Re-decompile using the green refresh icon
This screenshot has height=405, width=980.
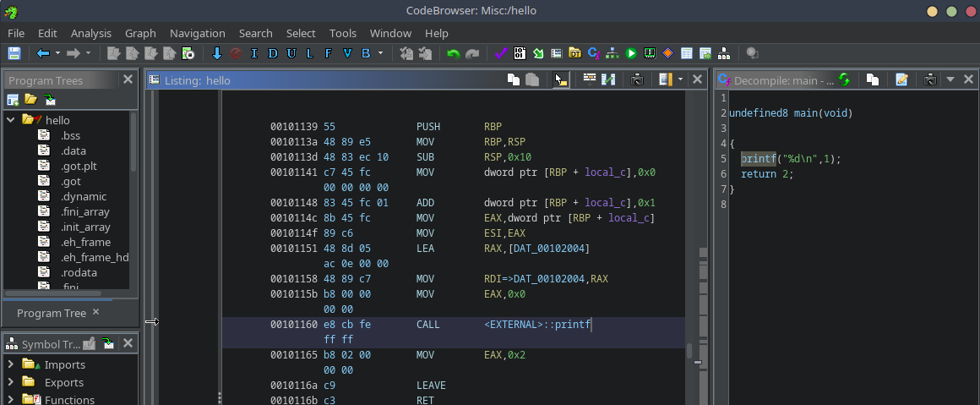[844, 79]
